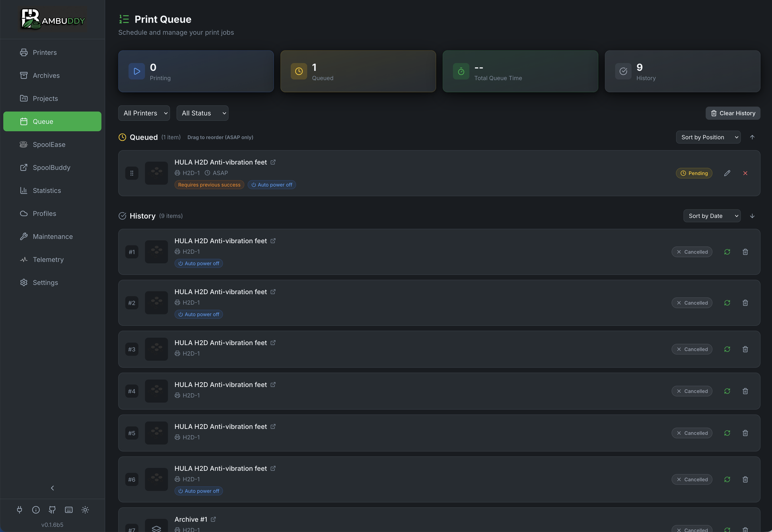
Task: Delete history item #3 with trash icon
Action: point(745,349)
